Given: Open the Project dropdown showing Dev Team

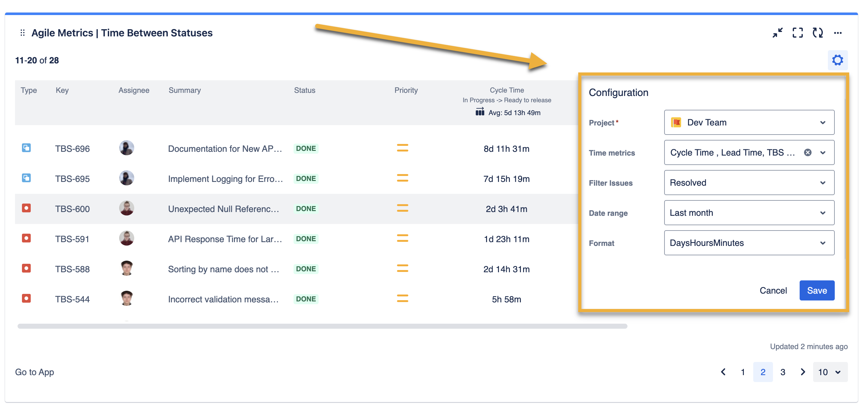Looking at the screenshot, I should pyautogui.click(x=749, y=122).
